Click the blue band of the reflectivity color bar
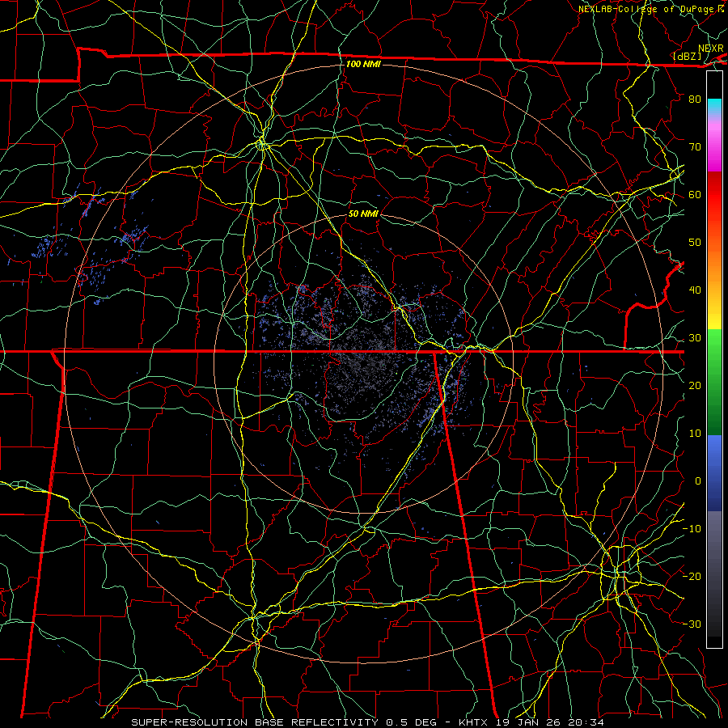The width and height of the screenshot is (728, 728). (714, 473)
